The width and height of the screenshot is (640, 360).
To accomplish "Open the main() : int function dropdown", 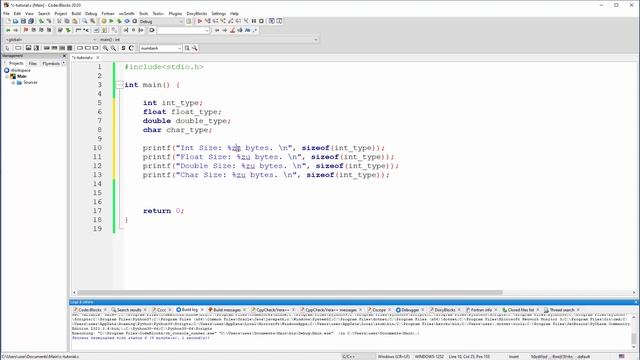I will click(208, 40).
